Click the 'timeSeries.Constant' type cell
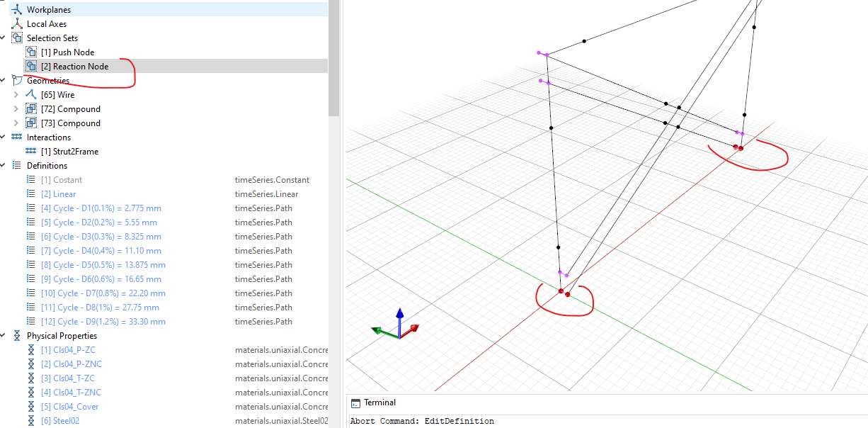868x428 pixels. click(272, 179)
